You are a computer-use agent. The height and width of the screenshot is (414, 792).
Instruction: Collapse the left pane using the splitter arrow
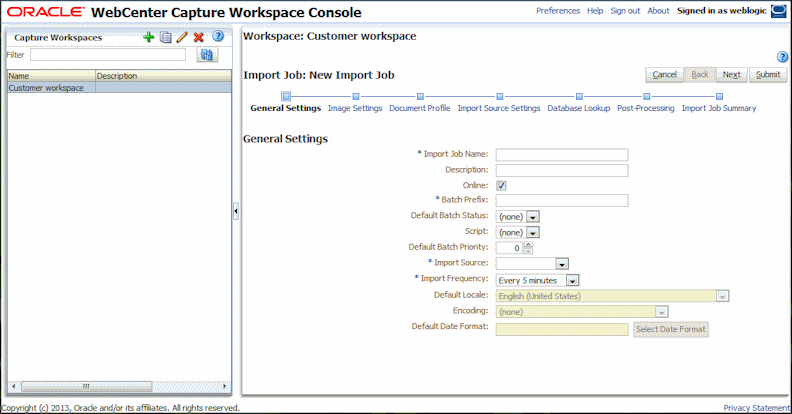[x=236, y=211]
